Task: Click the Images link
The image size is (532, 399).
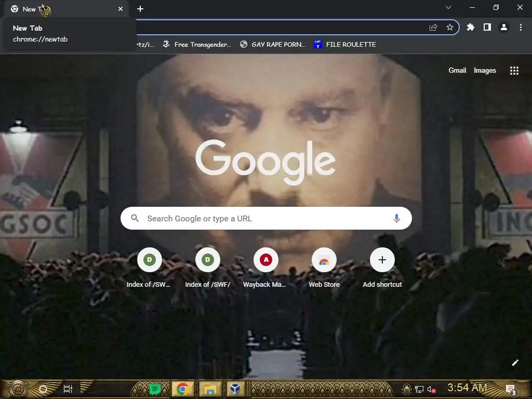Action: pyautogui.click(x=485, y=70)
